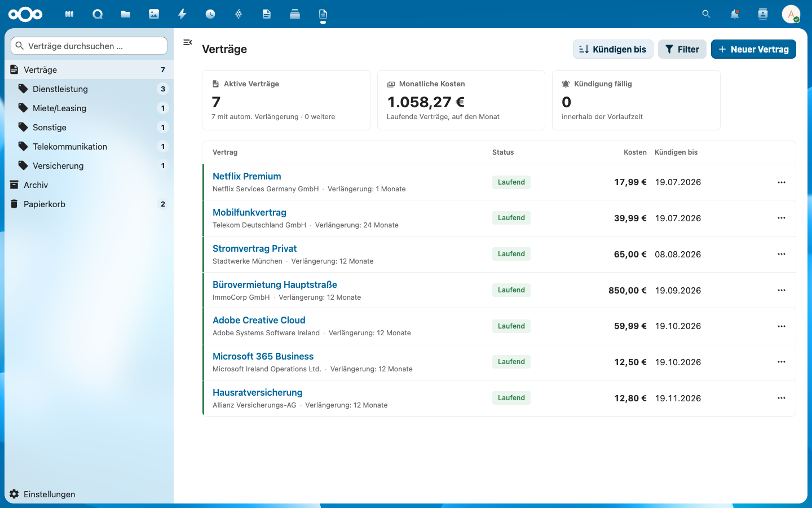Open the Hausratversicherung contract
812x508 pixels.
pos(257,392)
